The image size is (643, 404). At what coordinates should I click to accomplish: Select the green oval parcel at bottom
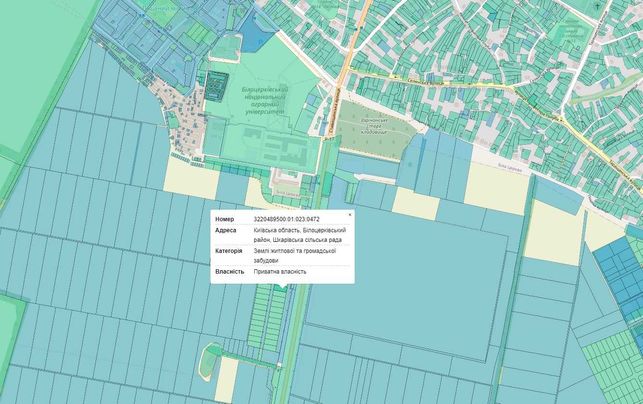209,361
